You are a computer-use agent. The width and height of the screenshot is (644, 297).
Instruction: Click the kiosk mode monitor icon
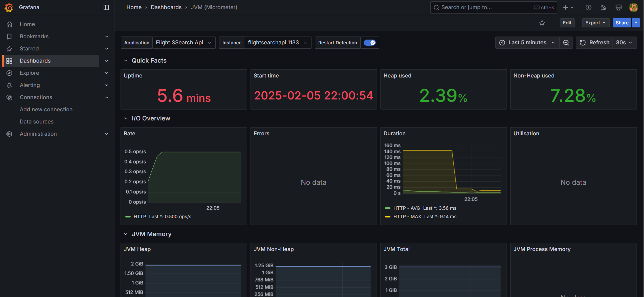pos(619,7)
